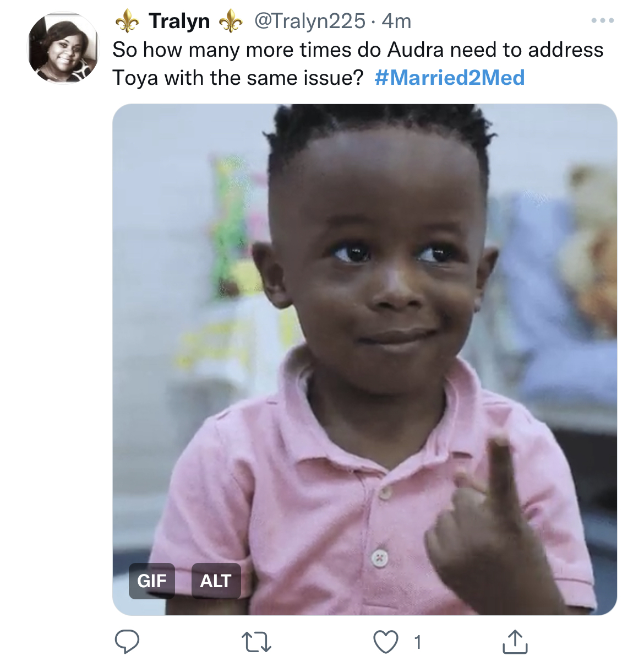Open Tralyn's profile picture avatar

pyautogui.click(x=63, y=49)
